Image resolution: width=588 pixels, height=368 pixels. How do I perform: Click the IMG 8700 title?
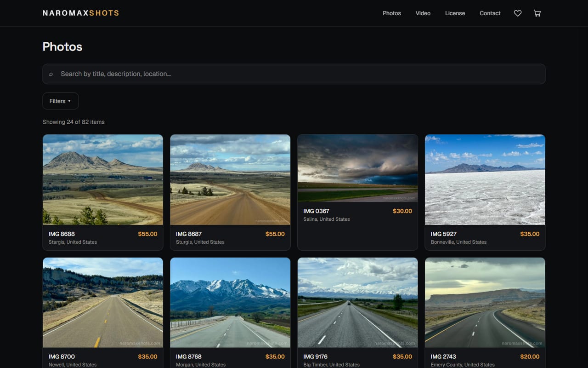(62, 356)
